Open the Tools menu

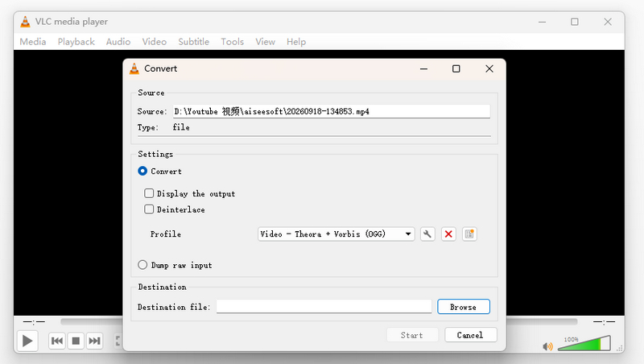tap(232, 42)
